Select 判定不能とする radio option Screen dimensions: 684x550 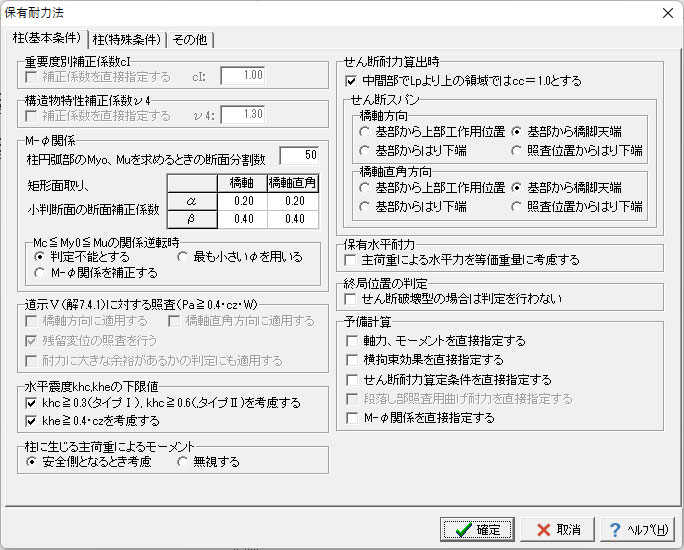coord(82,256)
